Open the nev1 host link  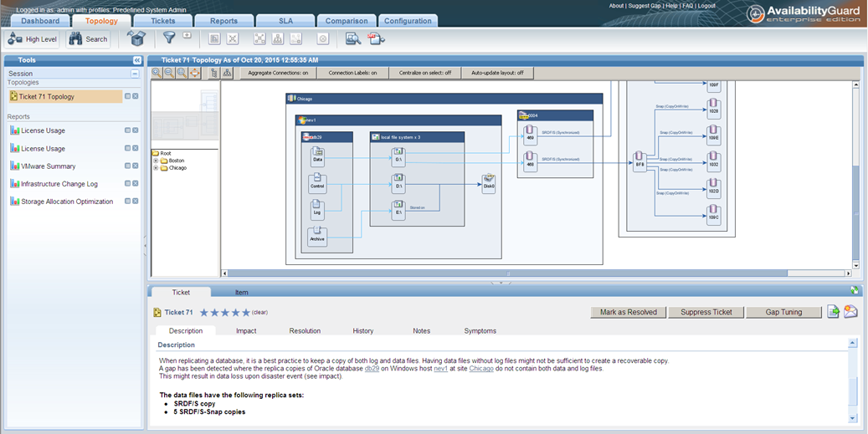(x=440, y=369)
